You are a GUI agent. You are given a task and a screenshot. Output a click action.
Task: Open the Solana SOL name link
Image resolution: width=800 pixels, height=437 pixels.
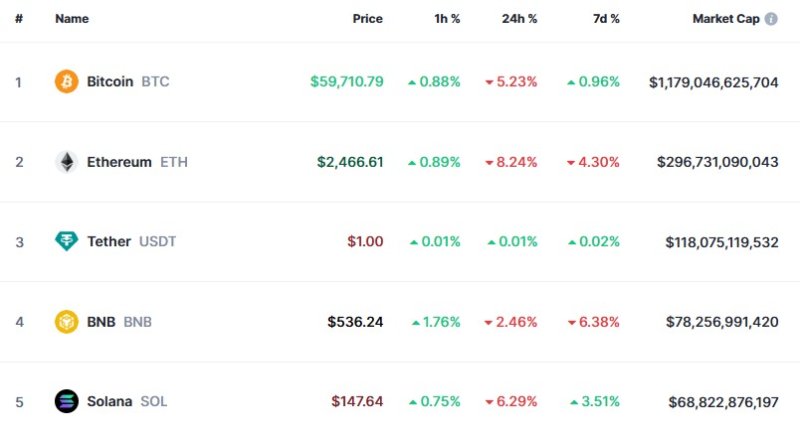click(x=127, y=401)
